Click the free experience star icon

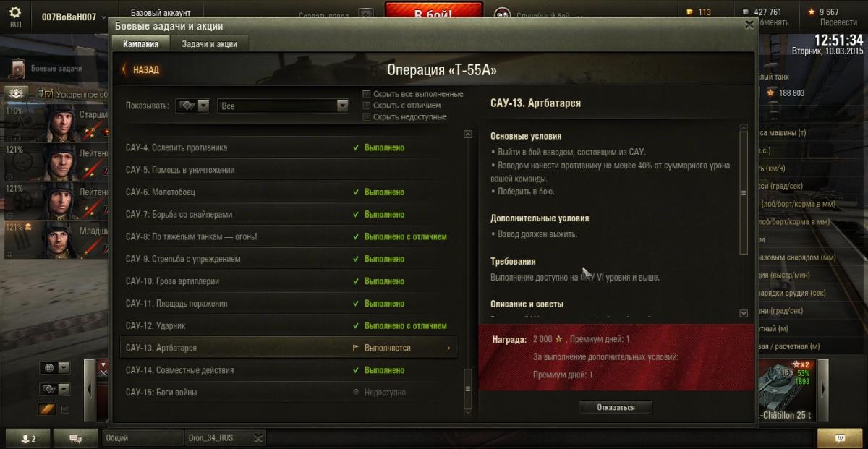point(812,12)
